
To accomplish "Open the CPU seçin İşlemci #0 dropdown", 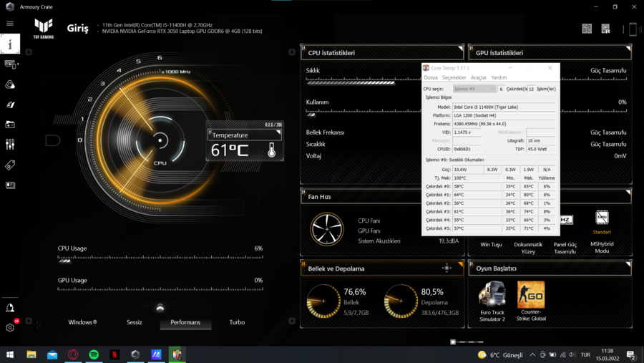I will (x=474, y=89).
